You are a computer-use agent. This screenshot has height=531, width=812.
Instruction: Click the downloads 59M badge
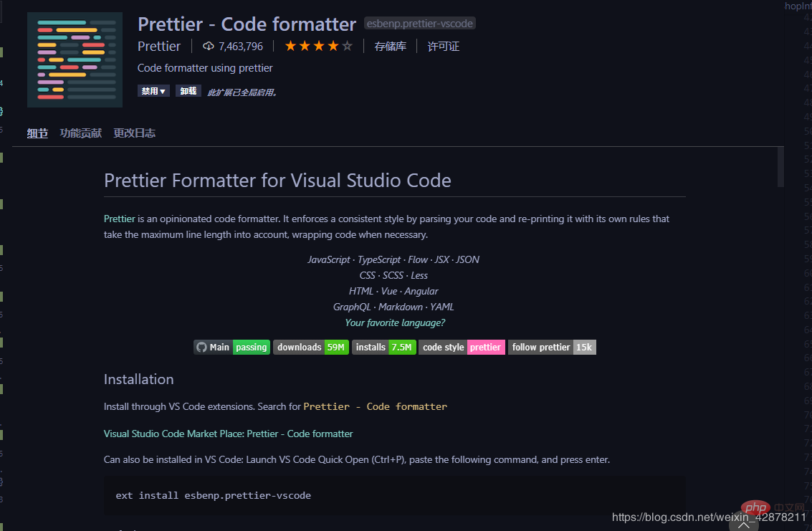311,347
